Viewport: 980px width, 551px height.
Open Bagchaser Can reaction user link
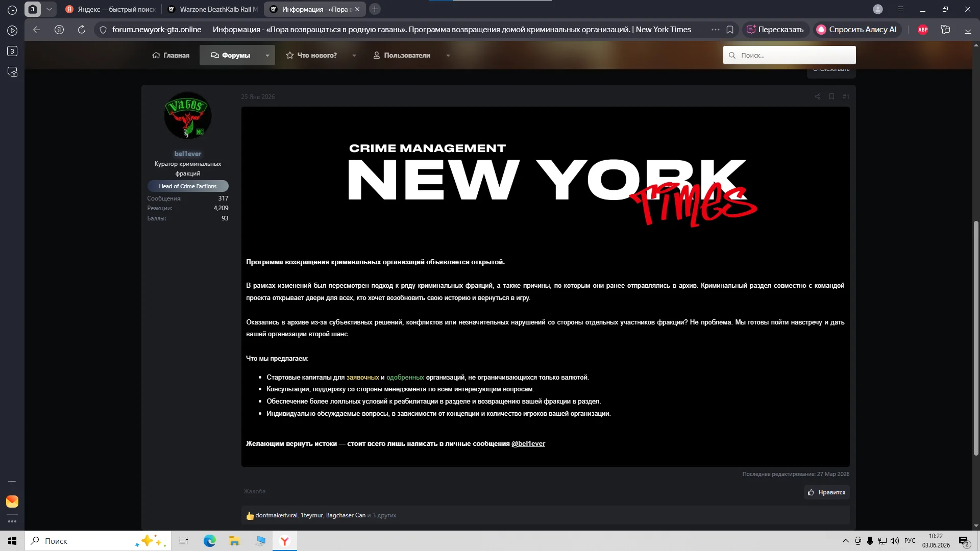point(346,515)
